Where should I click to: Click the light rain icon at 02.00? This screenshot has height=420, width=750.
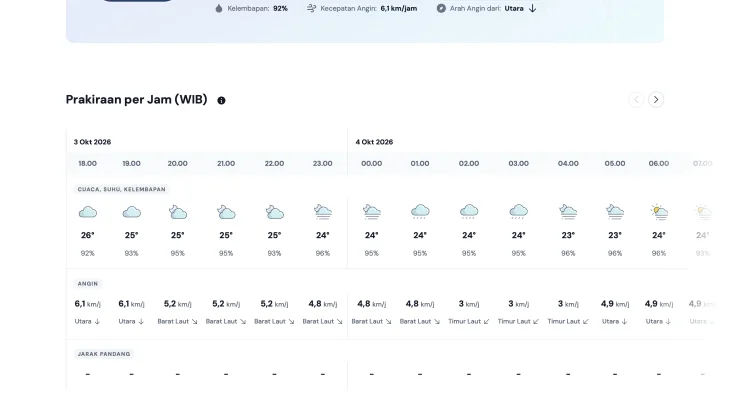[469, 211]
